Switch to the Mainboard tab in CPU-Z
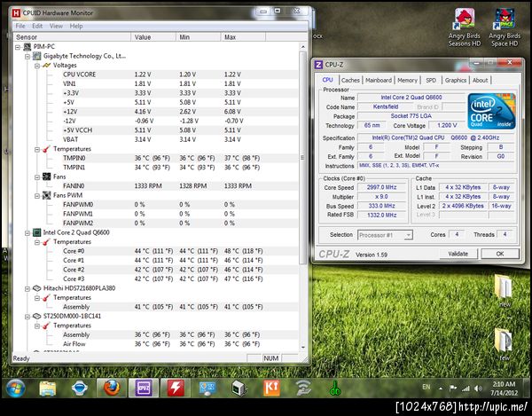 tap(379, 80)
